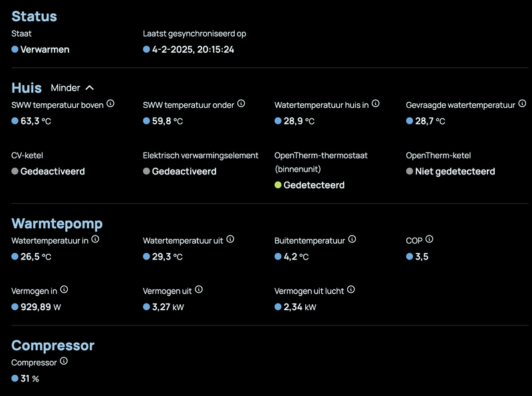Click the Warmtepomp section heading
This screenshot has height=396, width=532.
click(57, 223)
